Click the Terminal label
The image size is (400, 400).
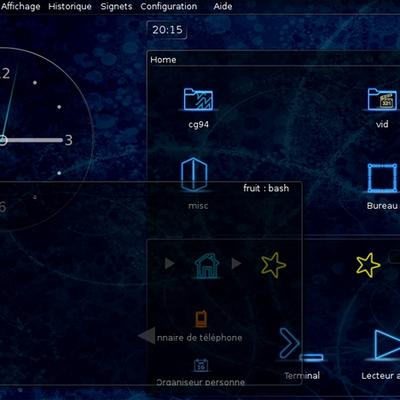pos(302,376)
